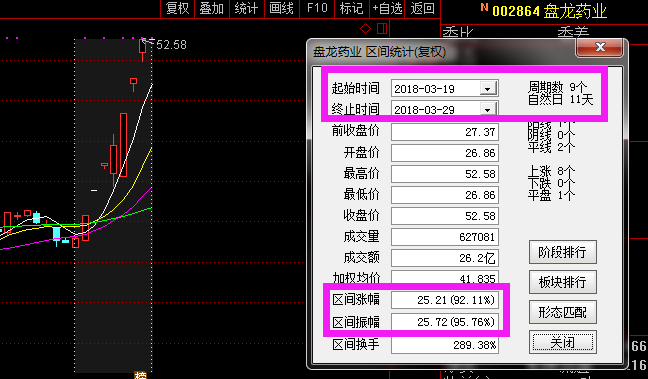Open 统计 from the toolbar
The height and width of the screenshot is (379, 648).
point(246,8)
